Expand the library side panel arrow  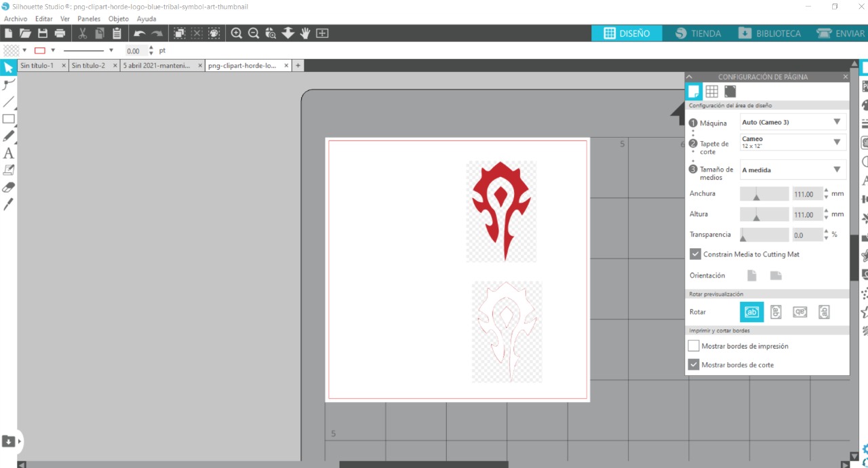click(20, 442)
